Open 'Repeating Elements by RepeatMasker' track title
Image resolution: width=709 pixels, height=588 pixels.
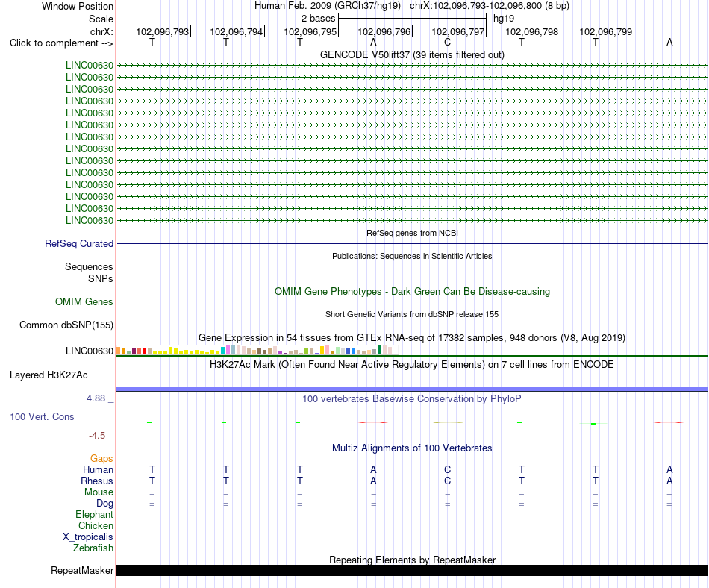[412, 560]
